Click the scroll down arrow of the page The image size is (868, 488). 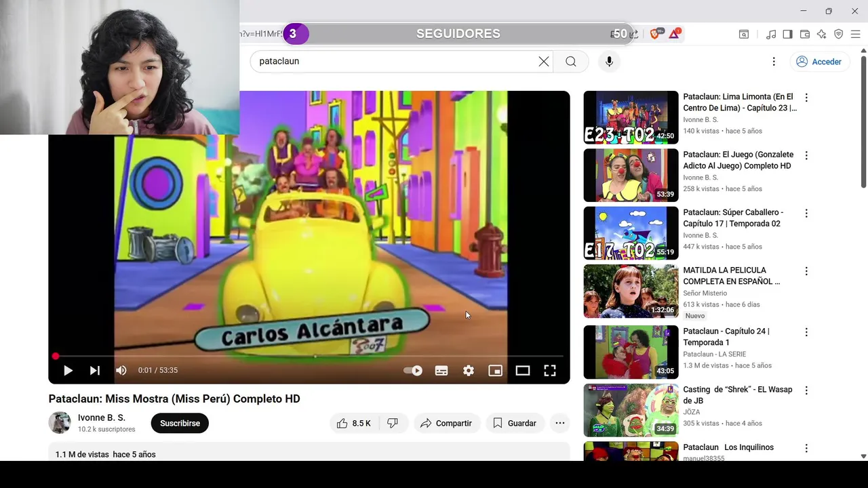[863, 457]
